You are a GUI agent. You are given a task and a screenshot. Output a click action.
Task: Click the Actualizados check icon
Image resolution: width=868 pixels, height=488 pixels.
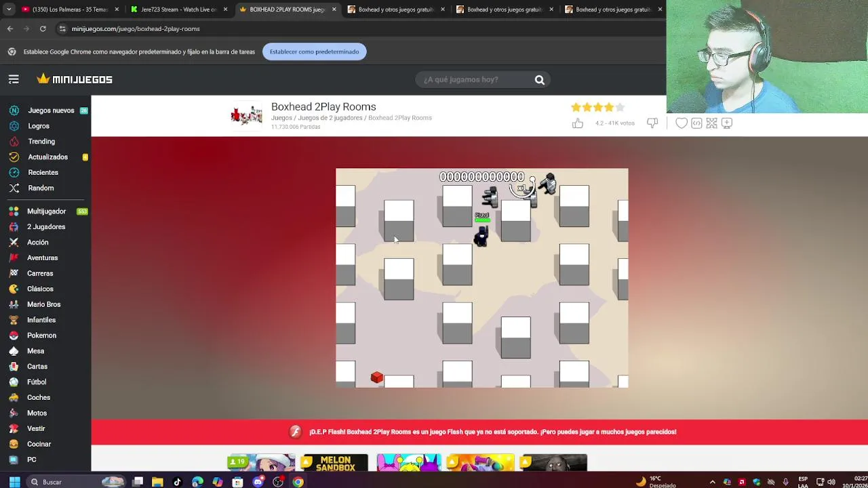pyautogui.click(x=14, y=157)
